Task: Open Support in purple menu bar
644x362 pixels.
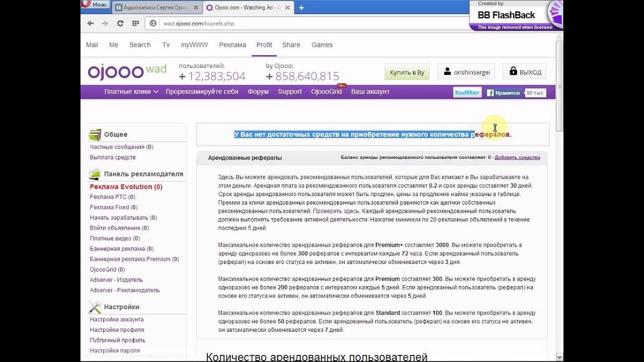Action: tap(290, 92)
